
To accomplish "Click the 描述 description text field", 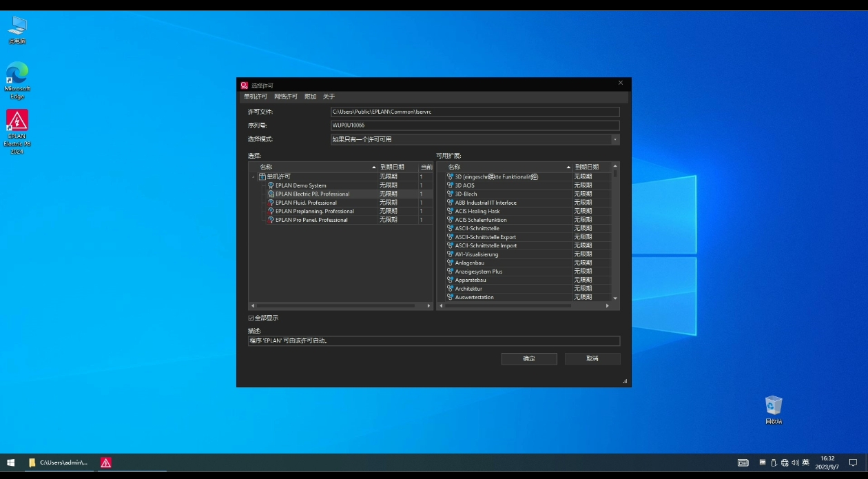I will tap(434, 340).
